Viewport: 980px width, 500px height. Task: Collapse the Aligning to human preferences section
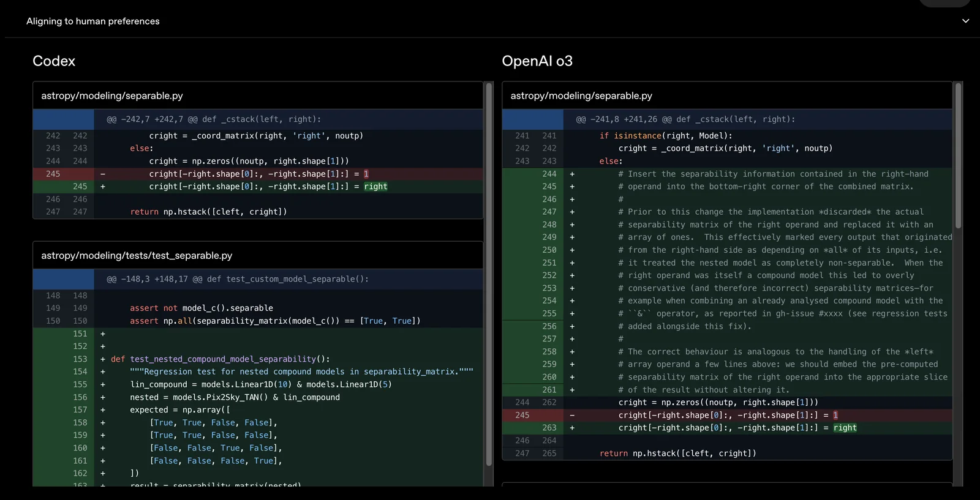coord(965,21)
